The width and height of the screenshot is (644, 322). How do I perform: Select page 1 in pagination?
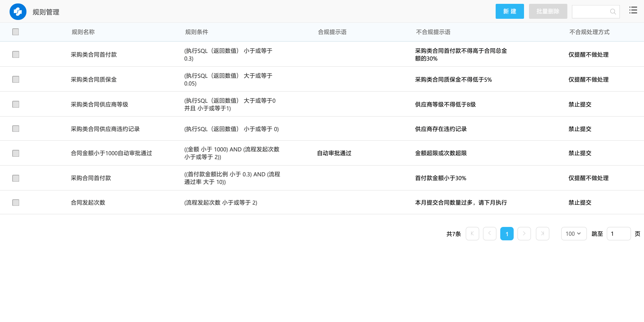507,233
